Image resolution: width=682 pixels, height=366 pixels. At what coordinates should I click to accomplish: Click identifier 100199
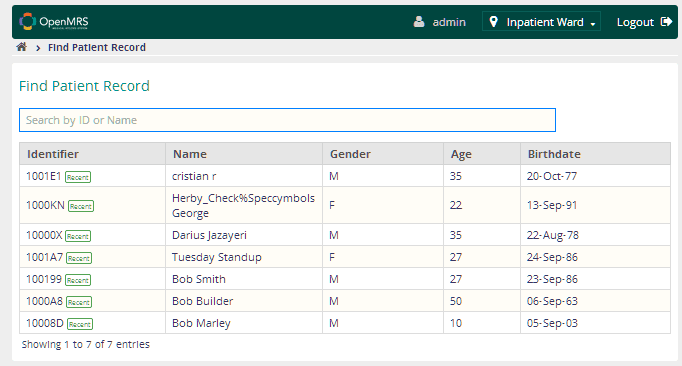tap(44, 279)
